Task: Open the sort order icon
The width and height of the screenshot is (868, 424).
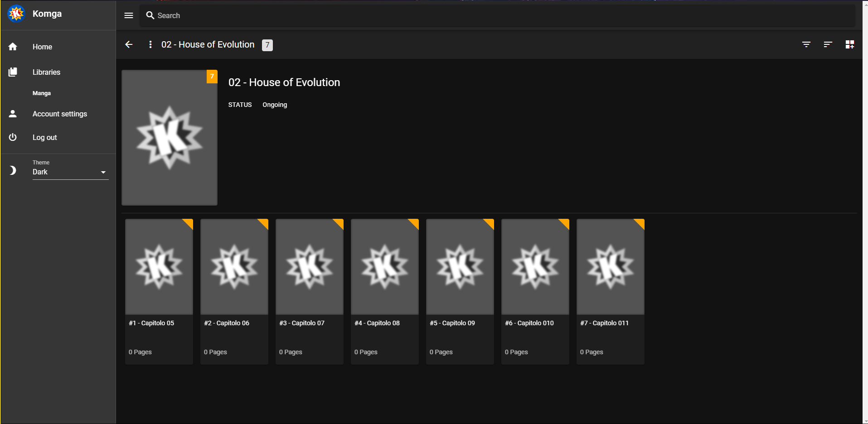Action: pyautogui.click(x=828, y=44)
